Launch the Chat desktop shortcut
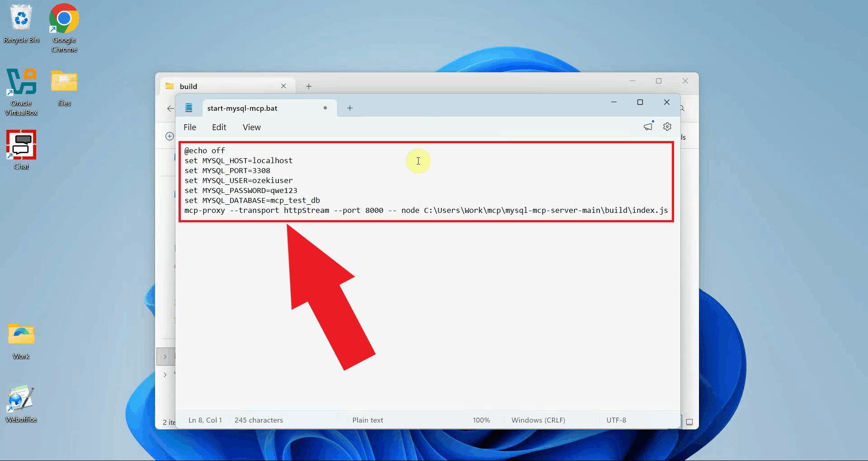 [x=21, y=150]
